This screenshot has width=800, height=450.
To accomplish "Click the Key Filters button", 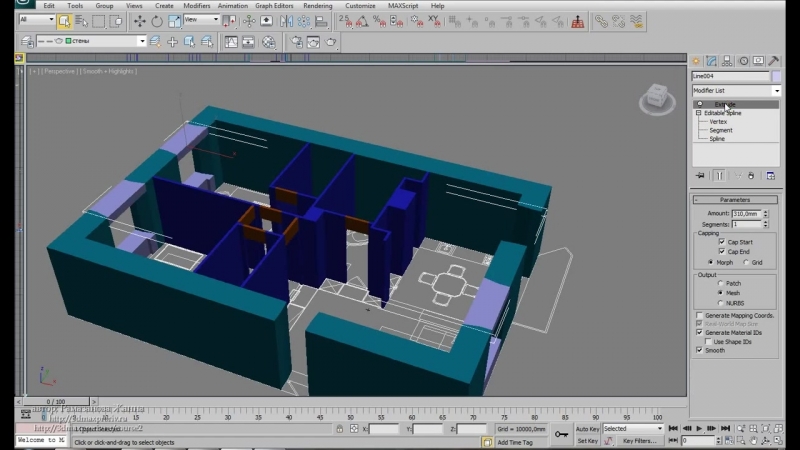I will pos(639,440).
